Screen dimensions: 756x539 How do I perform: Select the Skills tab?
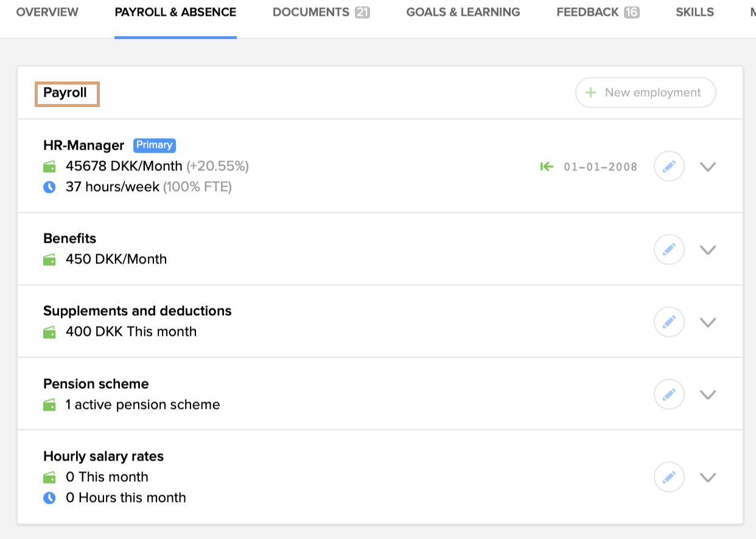pos(695,12)
